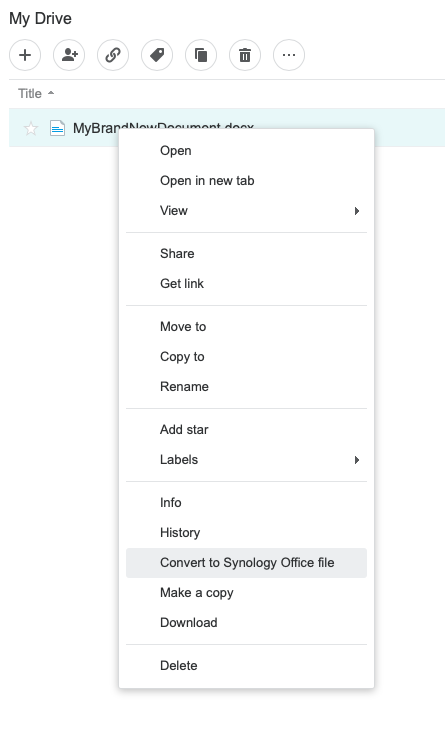Choose Convert to Synology Office file
The image size is (445, 750).
[x=246, y=563]
